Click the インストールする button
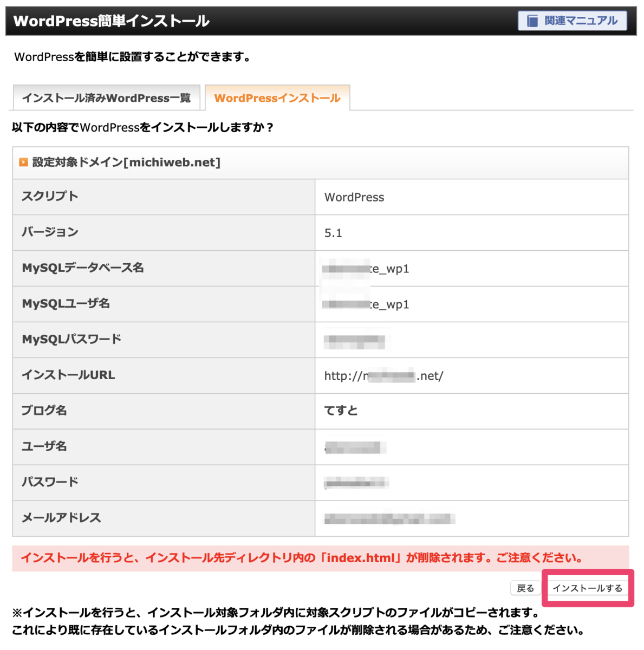Image resolution: width=644 pixels, height=650 pixels. [x=588, y=588]
